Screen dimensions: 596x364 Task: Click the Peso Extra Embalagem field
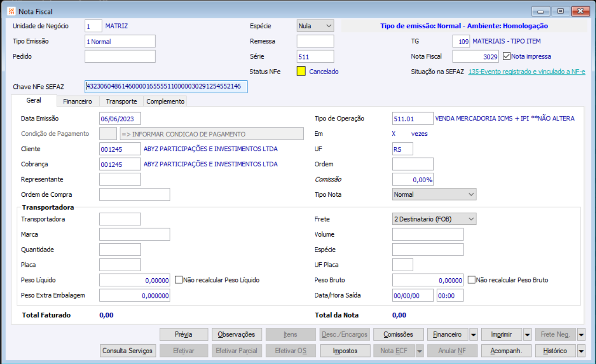[x=135, y=295]
